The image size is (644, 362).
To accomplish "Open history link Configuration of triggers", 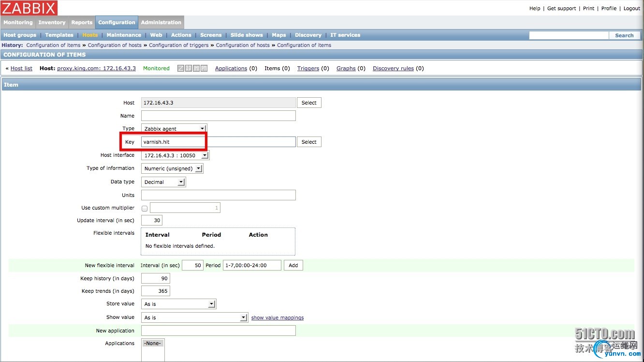I will click(x=179, y=45).
